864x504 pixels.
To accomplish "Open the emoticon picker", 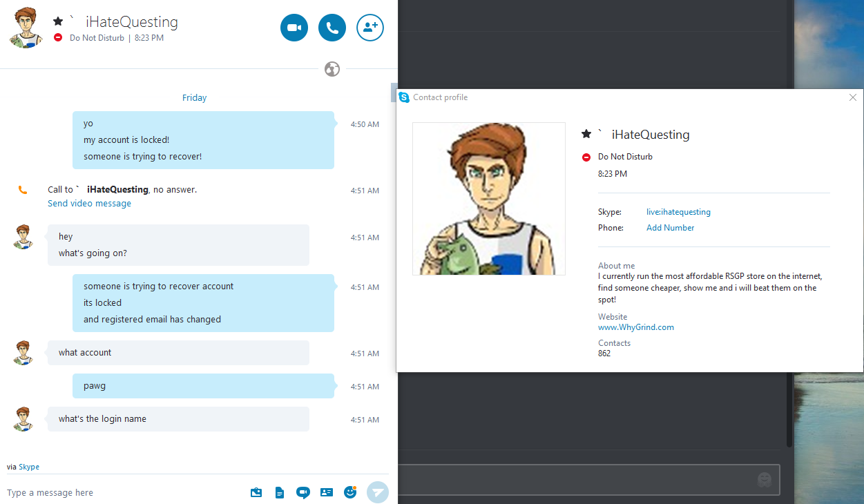I will tap(350, 492).
